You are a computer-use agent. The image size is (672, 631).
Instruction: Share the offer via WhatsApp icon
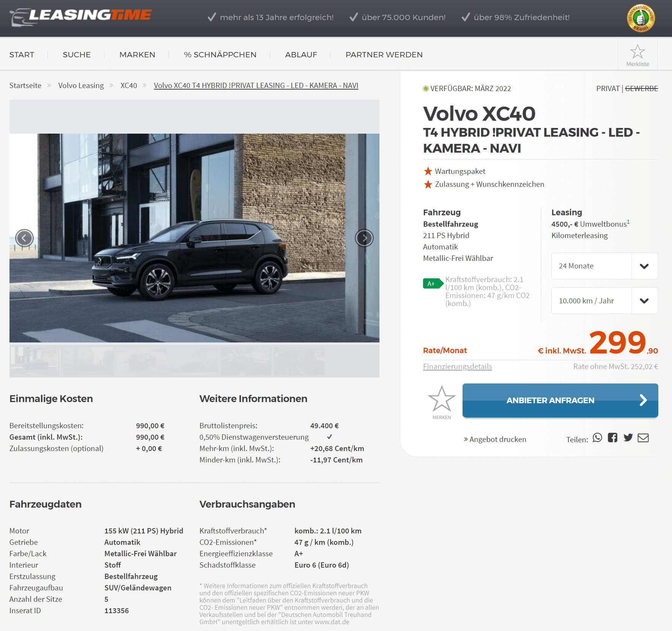point(597,438)
